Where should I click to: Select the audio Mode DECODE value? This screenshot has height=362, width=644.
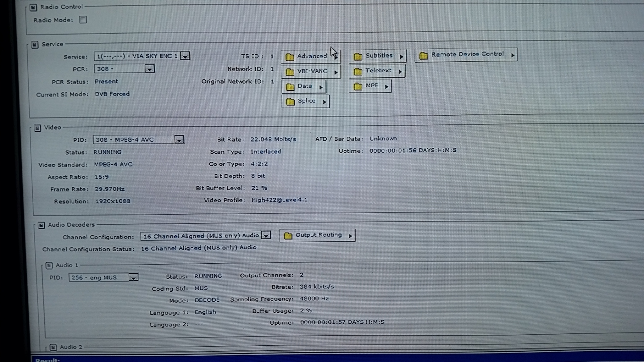pyautogui.click(x=207, y=300)
